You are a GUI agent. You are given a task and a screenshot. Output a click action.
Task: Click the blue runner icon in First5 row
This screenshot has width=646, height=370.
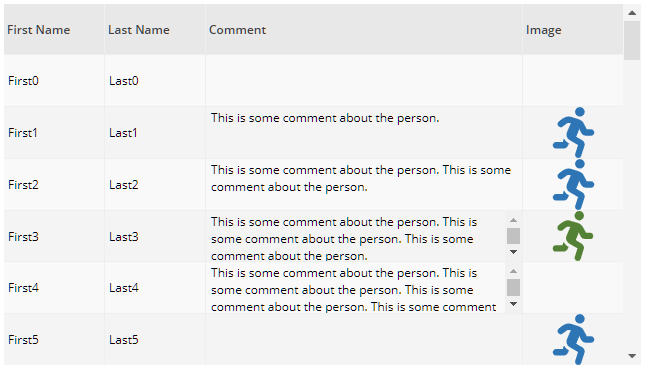[573, 340]
